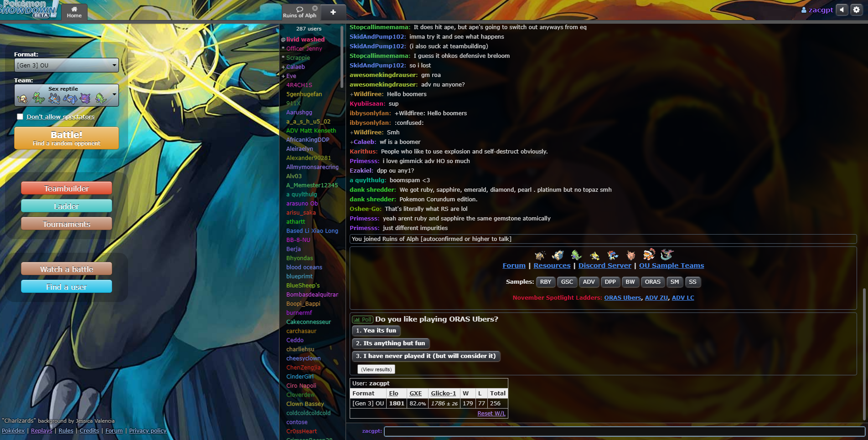Select the DPP samples button

610,282
